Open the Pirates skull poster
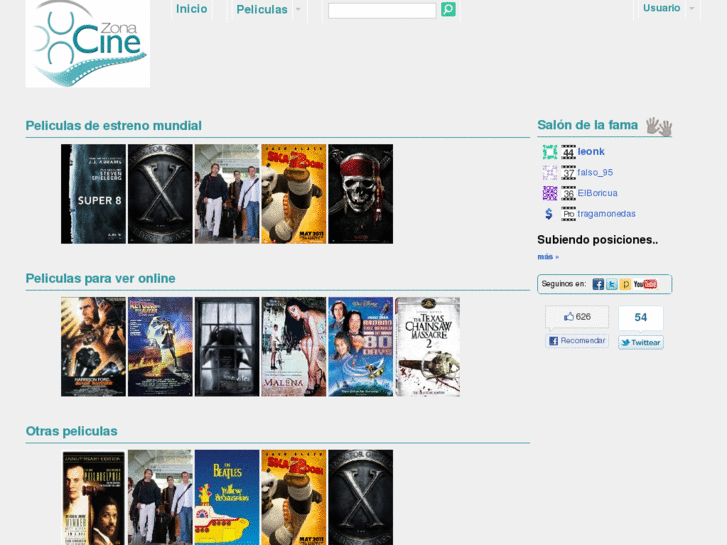 360,194
